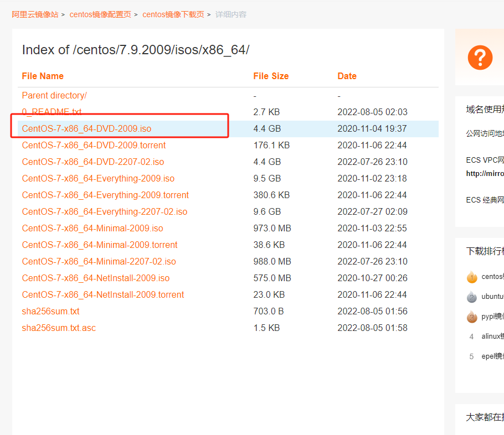Click the date 2022-08-05 02:03
504x435 pixels.
tap(373, 112)
